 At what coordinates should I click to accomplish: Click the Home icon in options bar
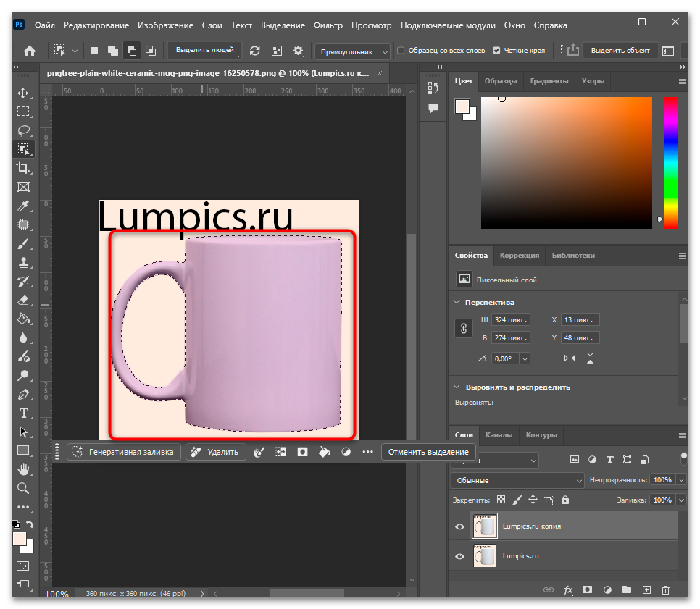[30, 51]
